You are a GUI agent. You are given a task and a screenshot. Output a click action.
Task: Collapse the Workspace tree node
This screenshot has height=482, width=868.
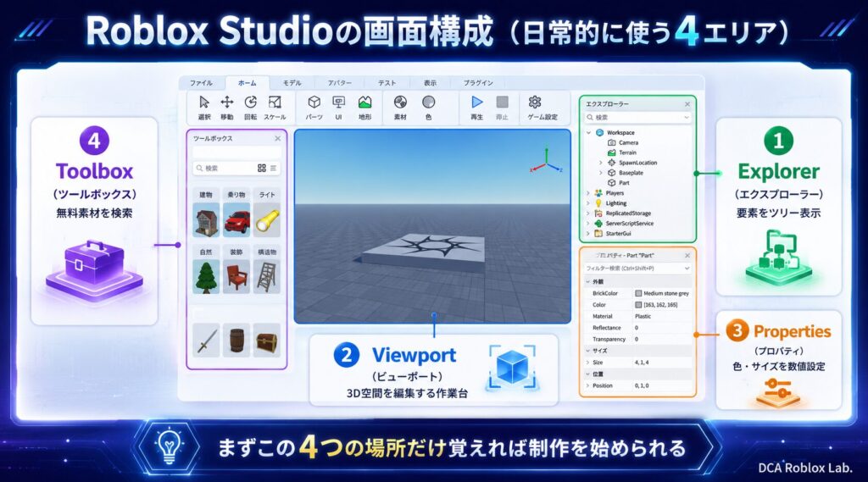point(588,133)
